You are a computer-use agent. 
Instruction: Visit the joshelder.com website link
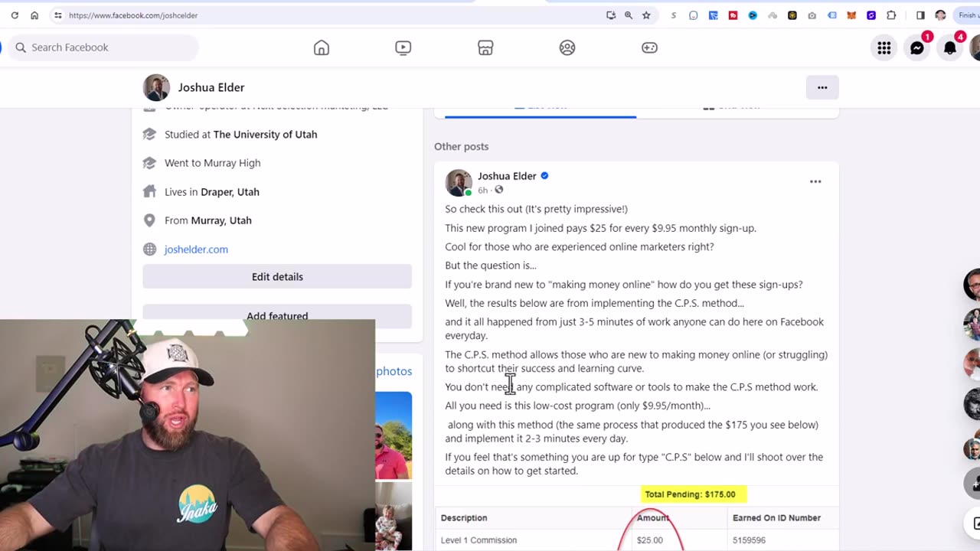pos(196,249)
